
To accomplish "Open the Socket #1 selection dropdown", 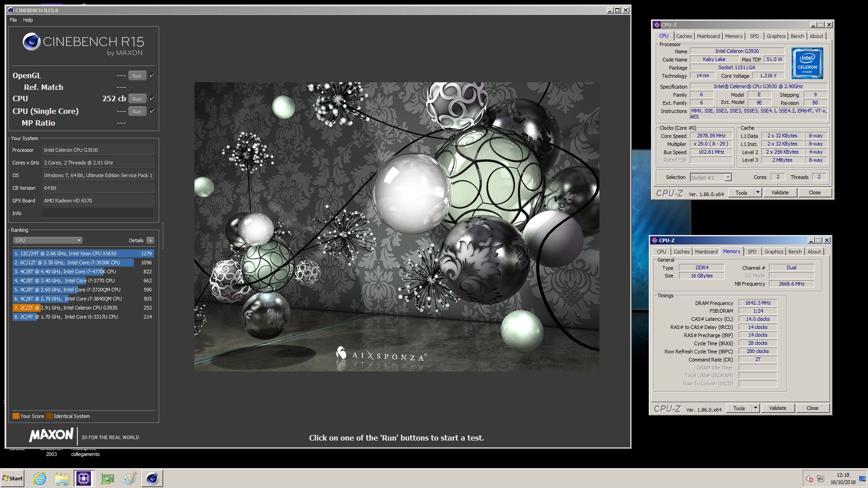I will coord(711,178).
